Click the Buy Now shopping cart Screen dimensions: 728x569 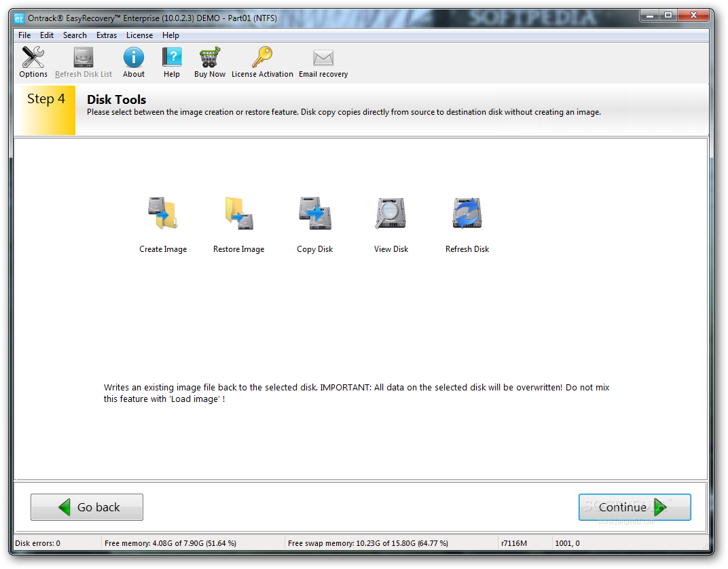pos(210,62)
